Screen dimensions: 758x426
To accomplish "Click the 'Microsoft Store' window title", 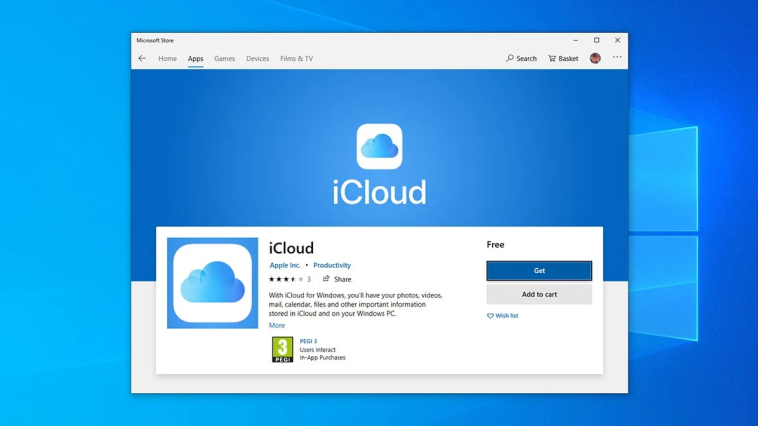I will point(155,41).
